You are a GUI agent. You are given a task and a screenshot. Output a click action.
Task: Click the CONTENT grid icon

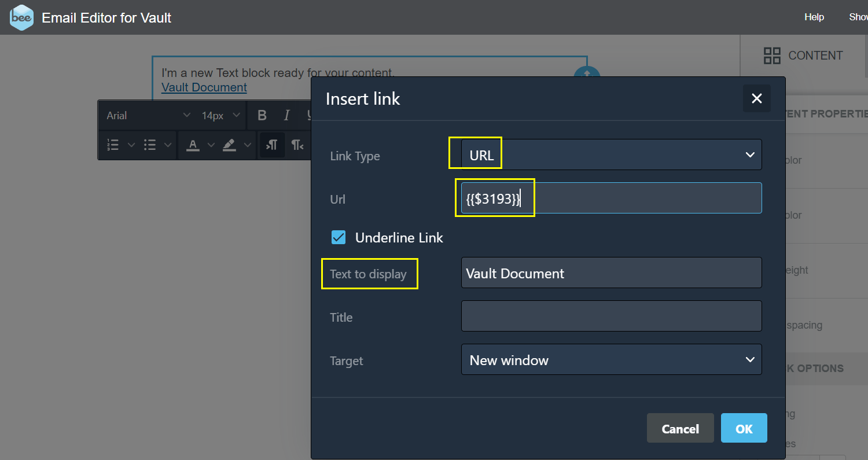click(x=772, y=56)
